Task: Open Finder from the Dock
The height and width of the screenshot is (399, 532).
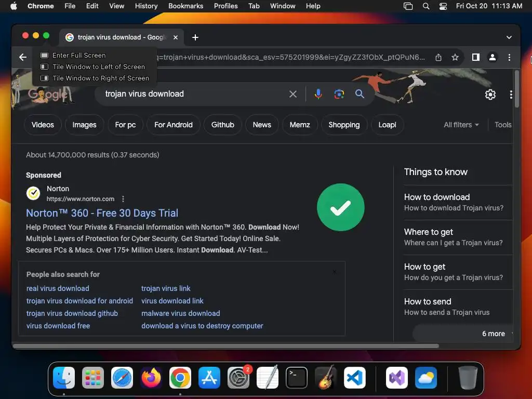Action: tap(64, 378)
